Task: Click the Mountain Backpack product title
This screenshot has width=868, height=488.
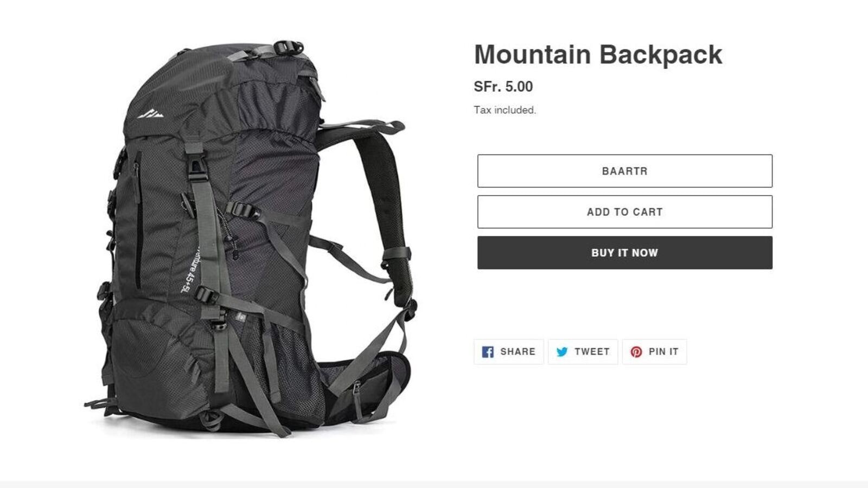Action: [x=598, y=54]
